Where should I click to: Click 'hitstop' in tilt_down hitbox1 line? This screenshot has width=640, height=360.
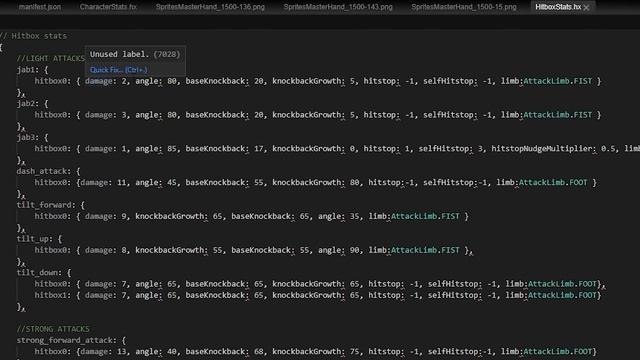[x=384, y=295]
